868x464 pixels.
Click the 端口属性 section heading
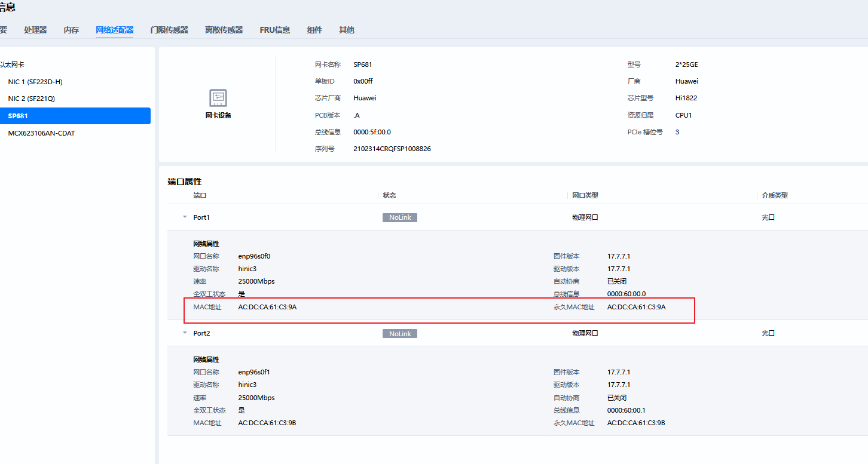[185, 182]
